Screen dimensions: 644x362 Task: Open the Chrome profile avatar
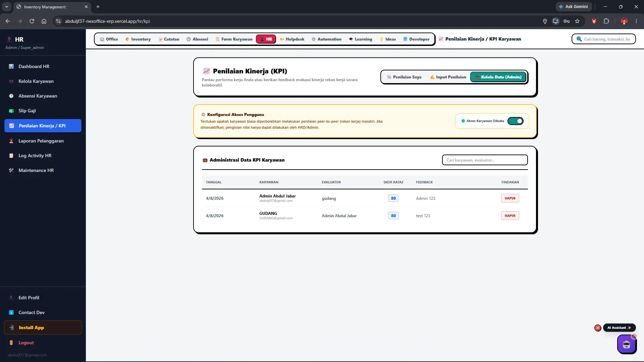pyautogui.click(x=624, y=21)
